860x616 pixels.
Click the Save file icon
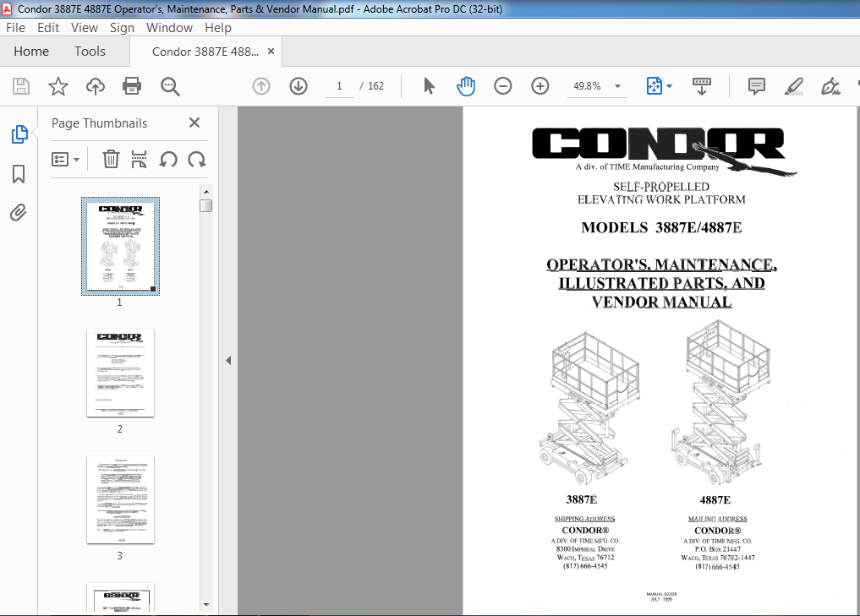(21, 86)
